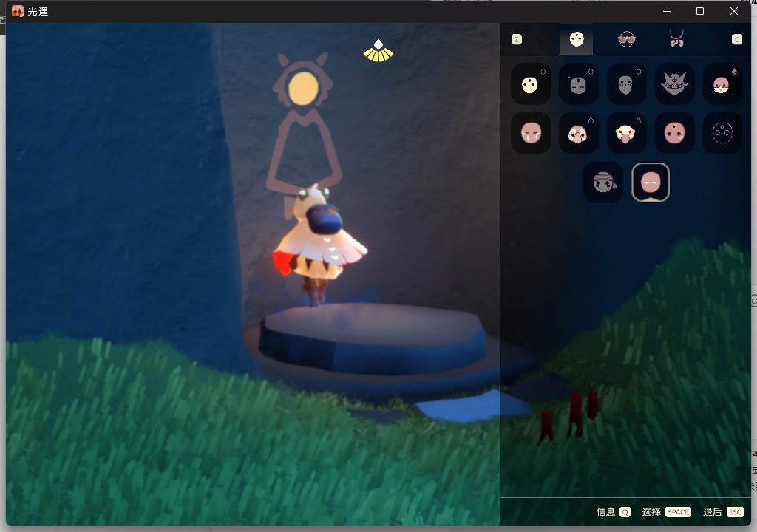
Task: Click the highlighted plain pink mask
Action: point(651,182)
